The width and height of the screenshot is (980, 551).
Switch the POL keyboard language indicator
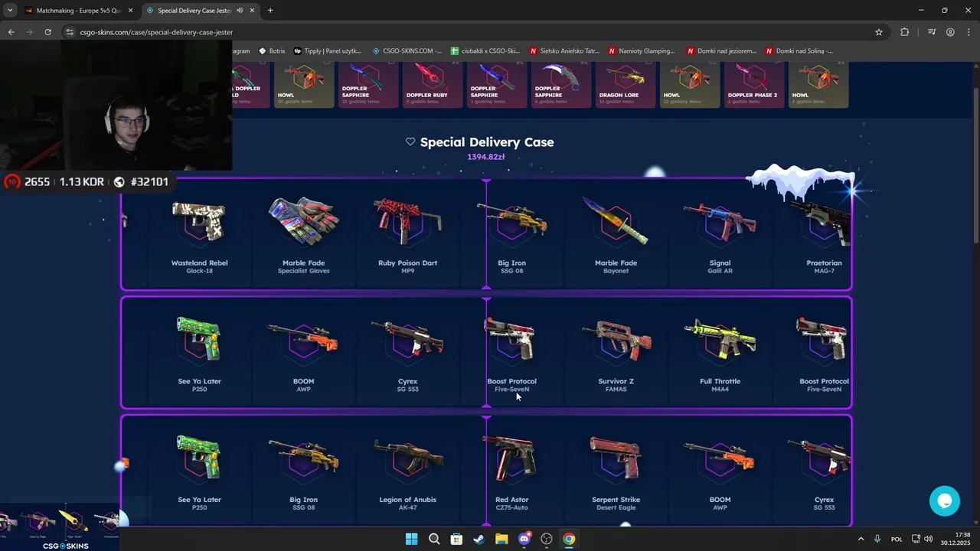tap(897, 539)
